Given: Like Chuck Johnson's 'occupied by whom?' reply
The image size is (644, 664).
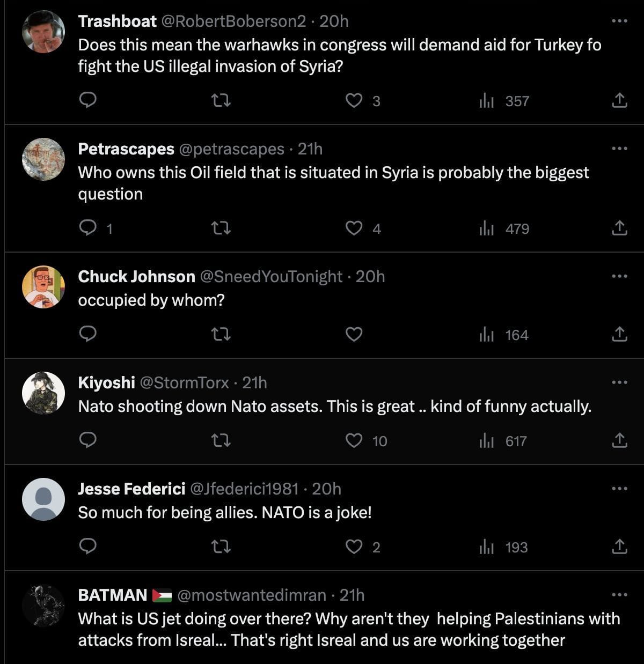Looking at the screenshot, I should click(x=355, y=334).
